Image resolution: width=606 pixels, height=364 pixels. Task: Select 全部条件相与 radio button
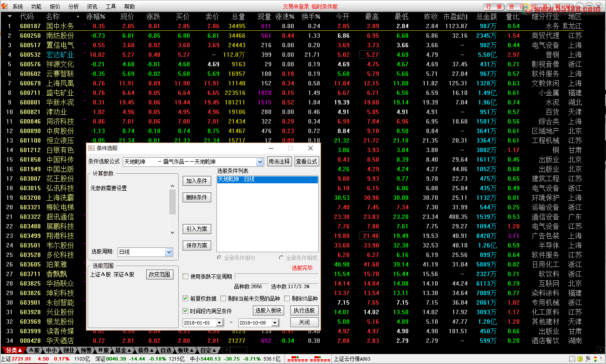(x=219, y=258)
